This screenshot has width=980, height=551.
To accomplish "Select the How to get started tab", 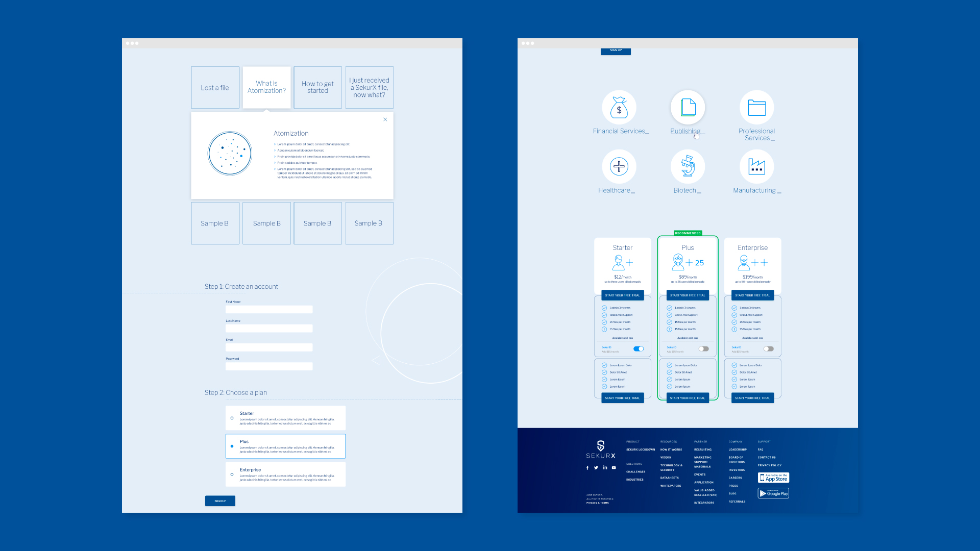I will click(317, 87).
